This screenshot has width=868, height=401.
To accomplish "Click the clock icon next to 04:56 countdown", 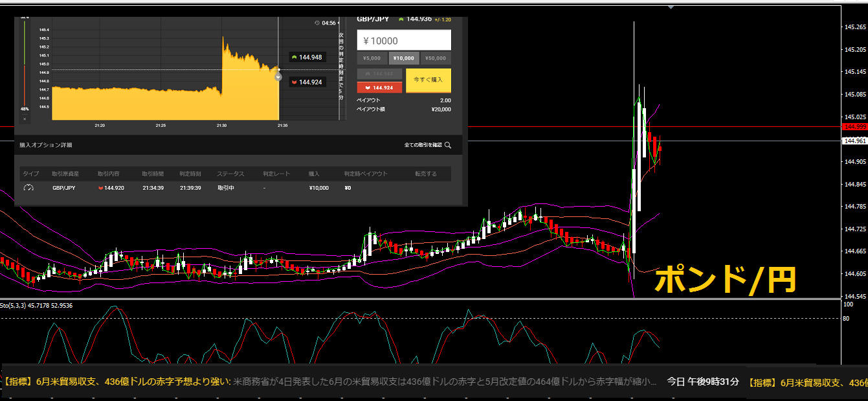I will pyautogui.click(x=317, y=23).
